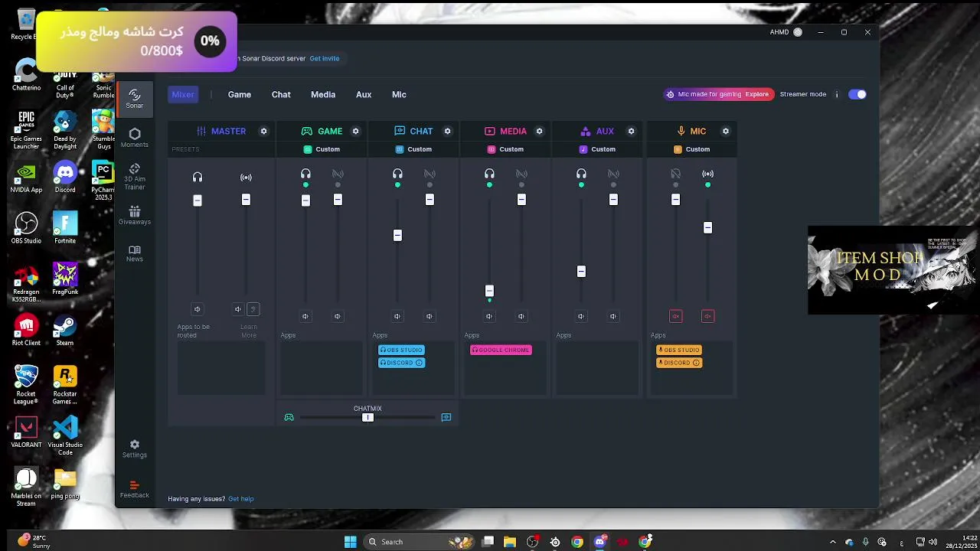Mute the MASTER headphone output

[x=198, y=309]
